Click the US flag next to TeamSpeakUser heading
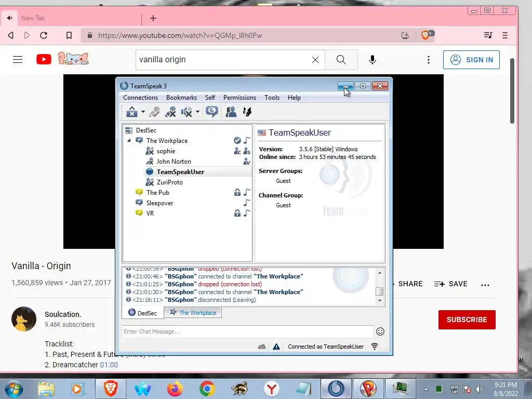This screenshot has width=532, height=399. click(x=262, y=132)
